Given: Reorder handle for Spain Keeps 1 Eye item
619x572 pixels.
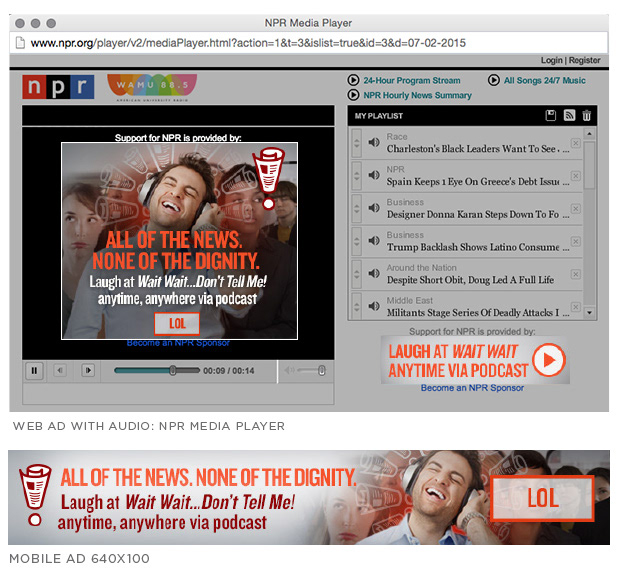Looking at the screenshot, I should (356, 176).
